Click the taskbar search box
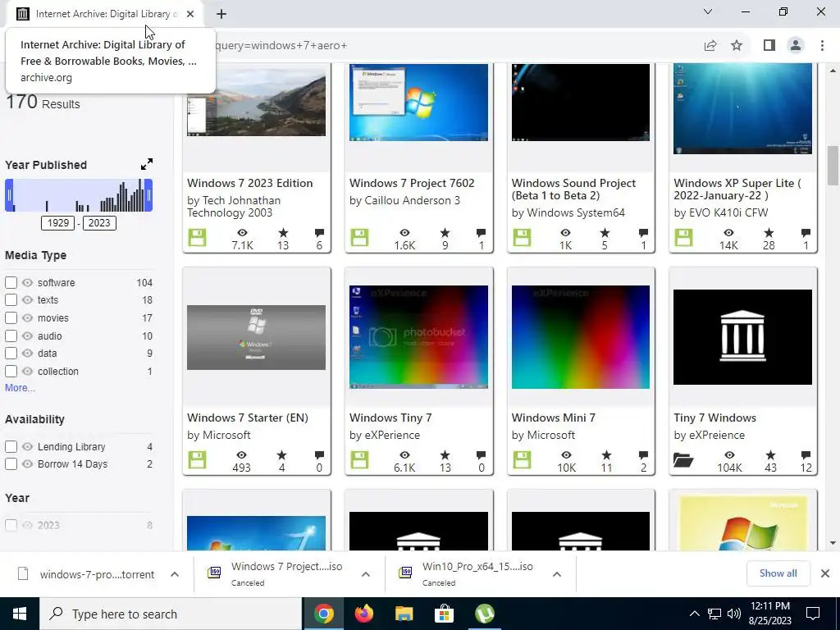Screen dimensions: 840x630 [x=171, y=614]
